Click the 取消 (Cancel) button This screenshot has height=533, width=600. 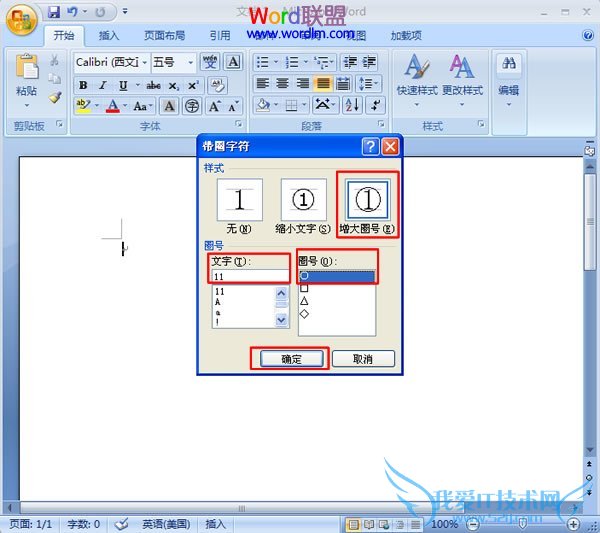[x=363, y=359]
